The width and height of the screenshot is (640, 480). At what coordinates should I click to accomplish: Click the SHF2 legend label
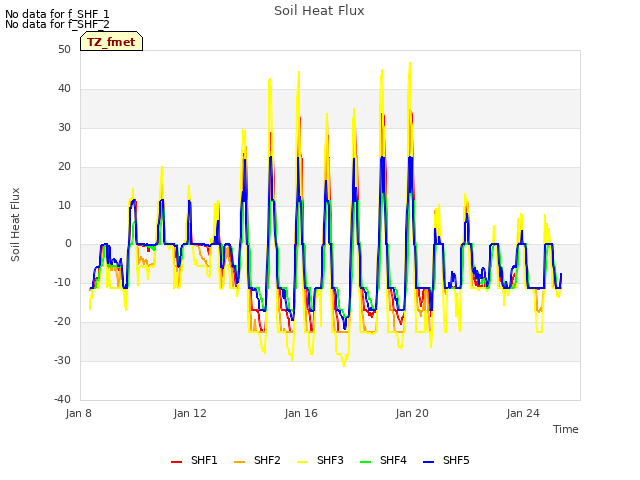point(267,460)
